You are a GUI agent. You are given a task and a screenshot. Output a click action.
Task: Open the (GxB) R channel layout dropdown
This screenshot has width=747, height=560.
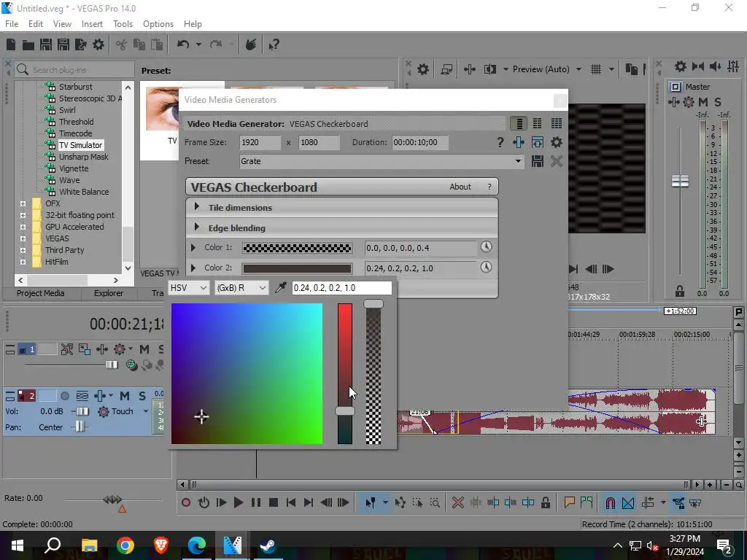coord(241,287)
